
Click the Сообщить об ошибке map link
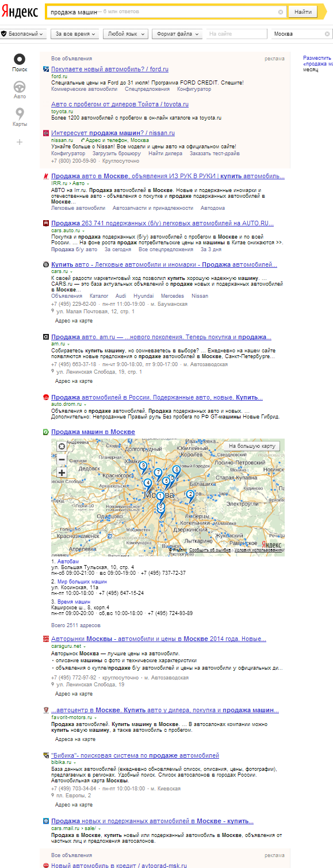210,550
